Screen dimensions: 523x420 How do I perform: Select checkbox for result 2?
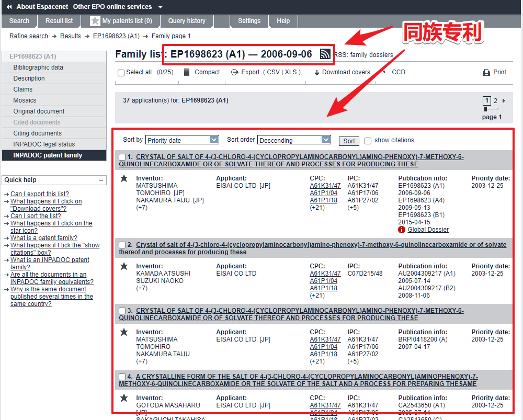tap(122, 245)
